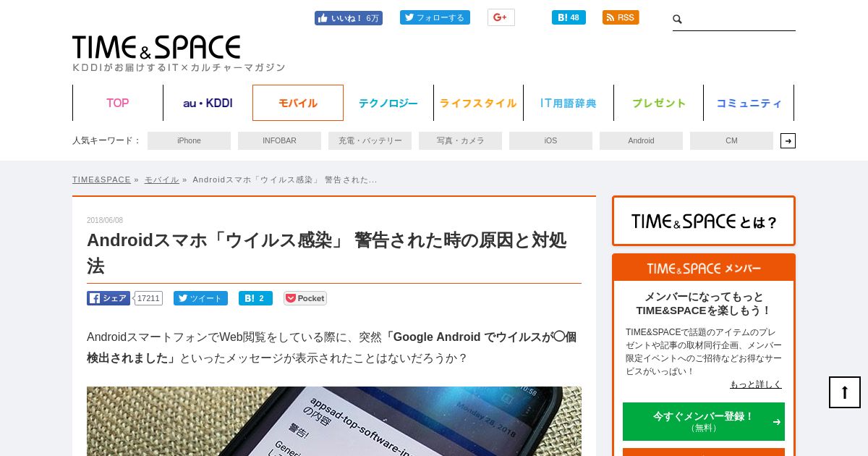
Task: Click the back-to-top arrow button
Action: [845, 392]
